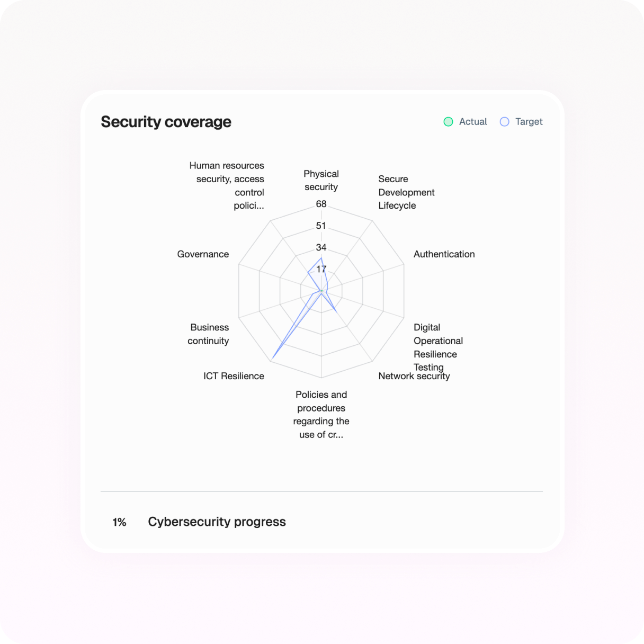Click the 68 radar scale label
The image size is (644, 644).
321,204
